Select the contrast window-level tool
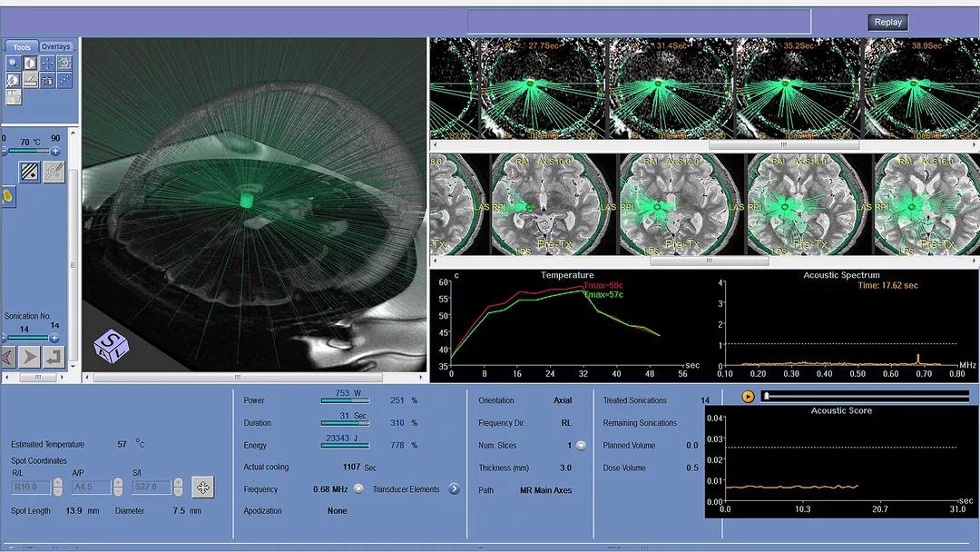Image resolution: width=980 pixels, height=552 pixels. [30, 63]
